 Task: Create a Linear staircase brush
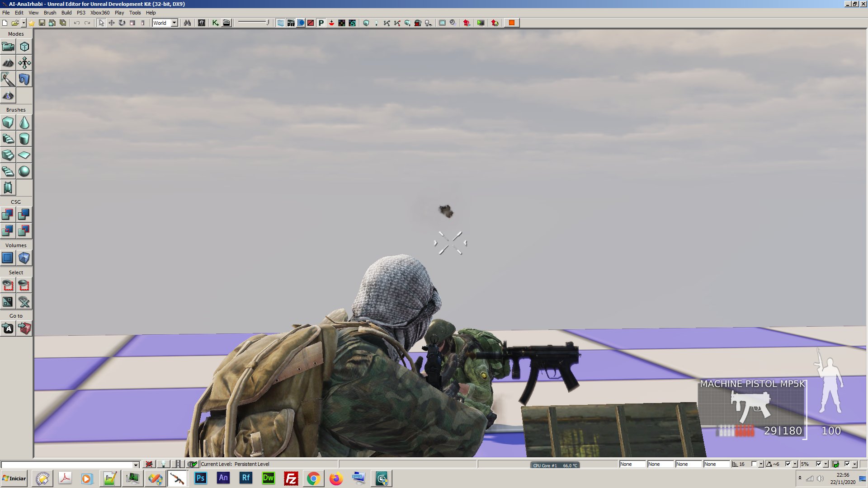click(8, 155)
